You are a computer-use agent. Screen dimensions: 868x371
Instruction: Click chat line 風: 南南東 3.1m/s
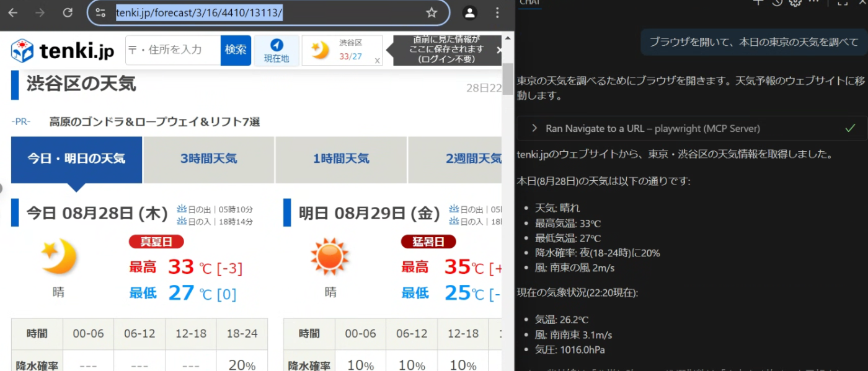tap(573, 335)
